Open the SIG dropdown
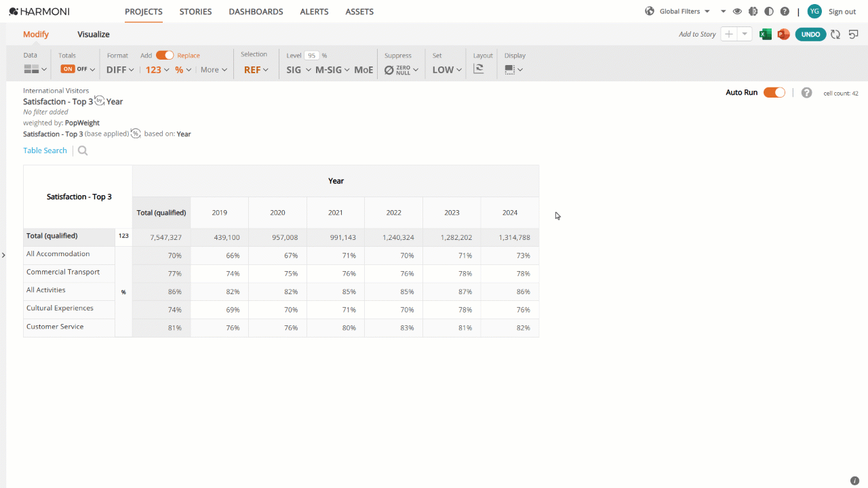Screen dimensions: 868x488 tap(298, 70)
